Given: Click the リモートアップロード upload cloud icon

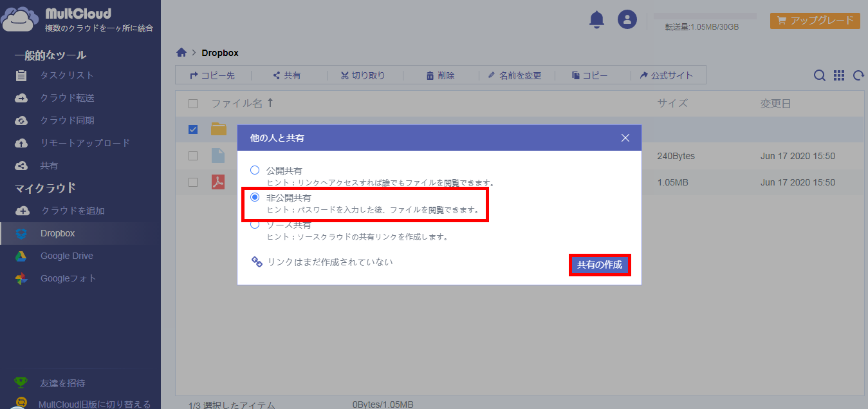Looking at the screenshot, I should click(21, 143).
